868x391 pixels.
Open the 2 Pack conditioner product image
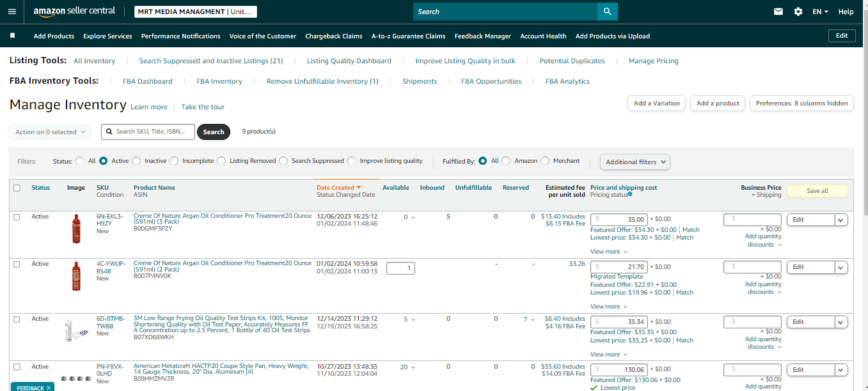coord(77,276)
